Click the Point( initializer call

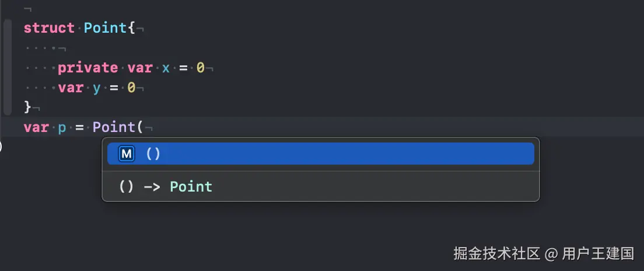(118, 127)
